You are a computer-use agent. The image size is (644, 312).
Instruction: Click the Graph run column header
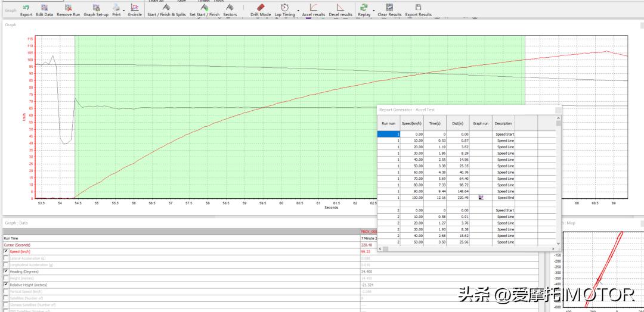tap(481, 123)
